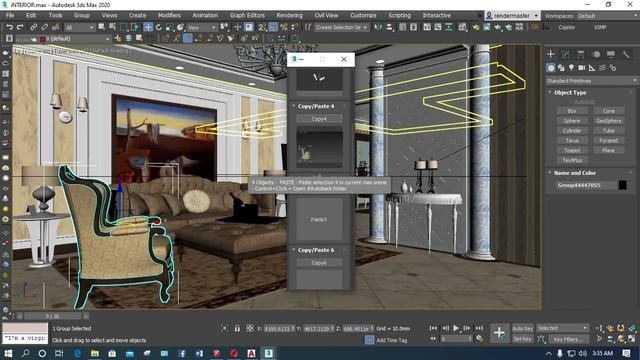640x360 pixels.
Task: Open the Hierarchy tab in command panel
Action: coord(580,54)
